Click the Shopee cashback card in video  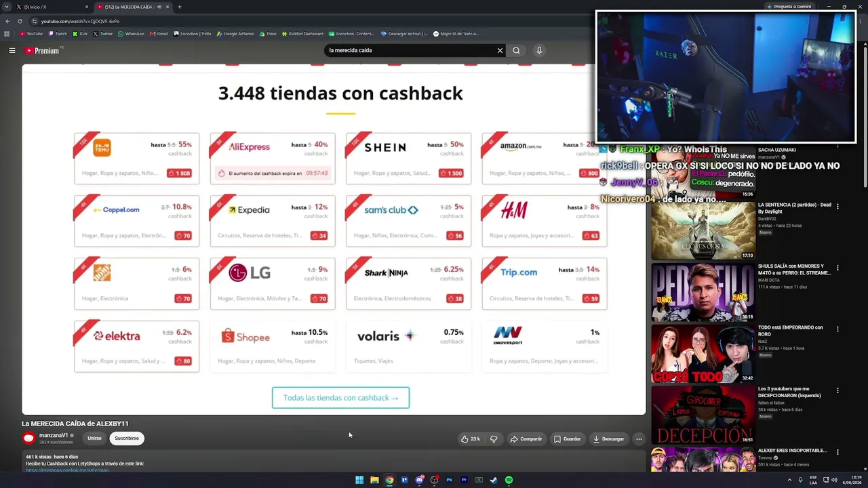[x=273, y=346]
